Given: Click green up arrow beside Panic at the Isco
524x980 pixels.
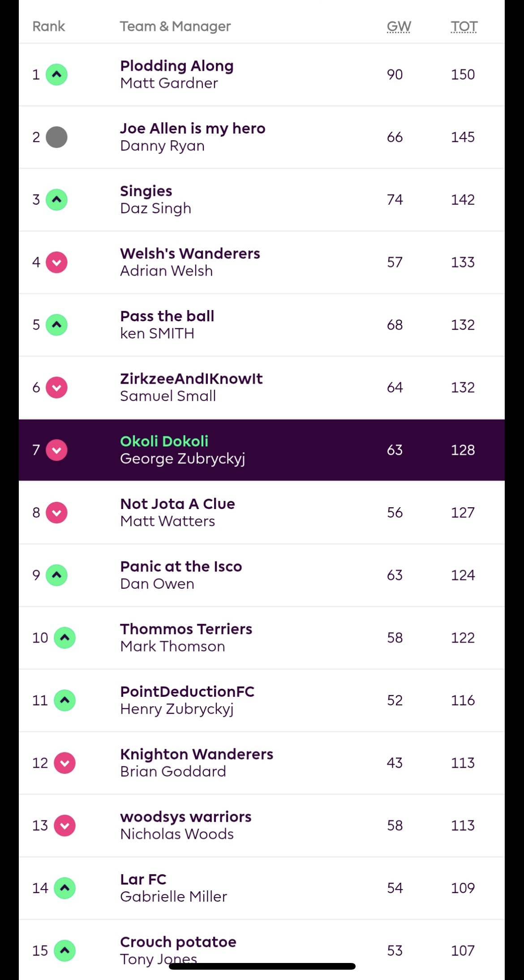Looking at the screenshot, I should click(x=57, y=575).
